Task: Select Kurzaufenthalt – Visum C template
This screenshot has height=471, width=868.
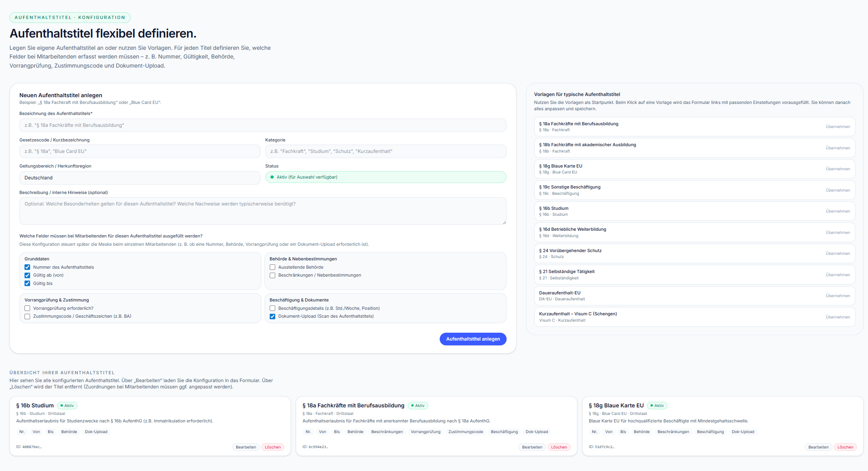Action: tap(838, 317)
